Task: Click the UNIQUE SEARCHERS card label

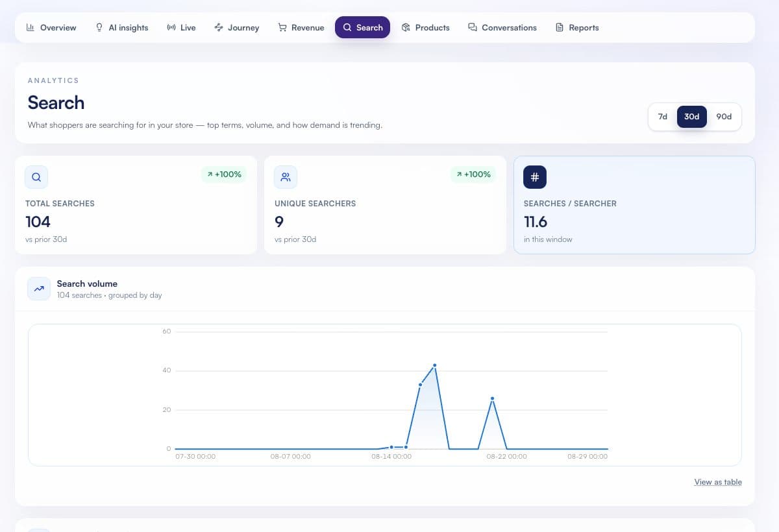Action: click(x=315, y=204)
